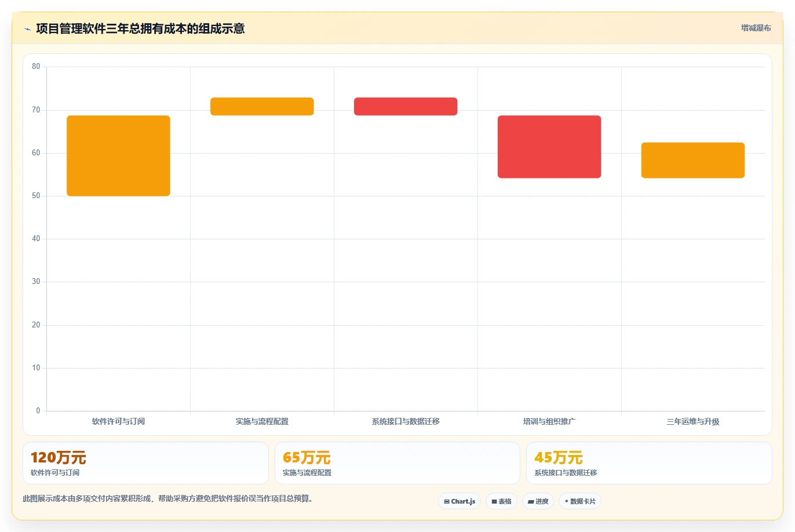Click the 120万元 data card

[145, 463]
